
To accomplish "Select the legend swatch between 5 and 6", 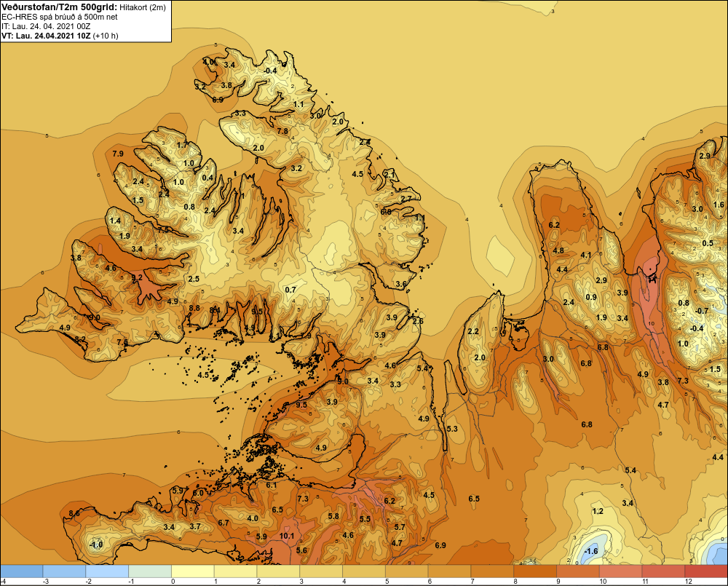I will point(407,571).
